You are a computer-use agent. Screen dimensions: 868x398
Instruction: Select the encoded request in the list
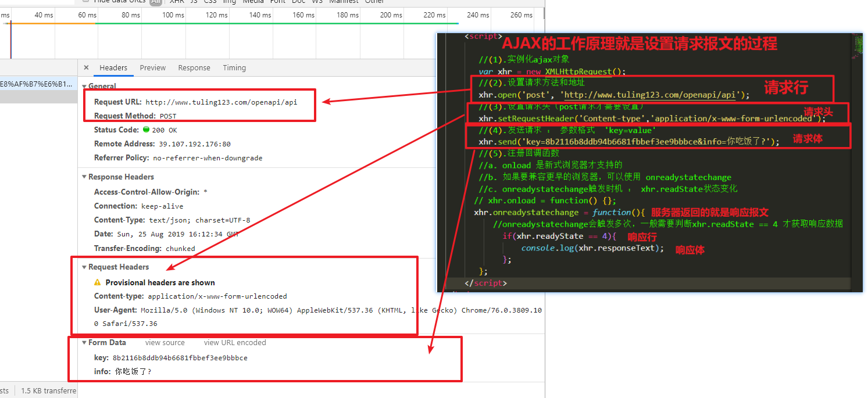38,84
